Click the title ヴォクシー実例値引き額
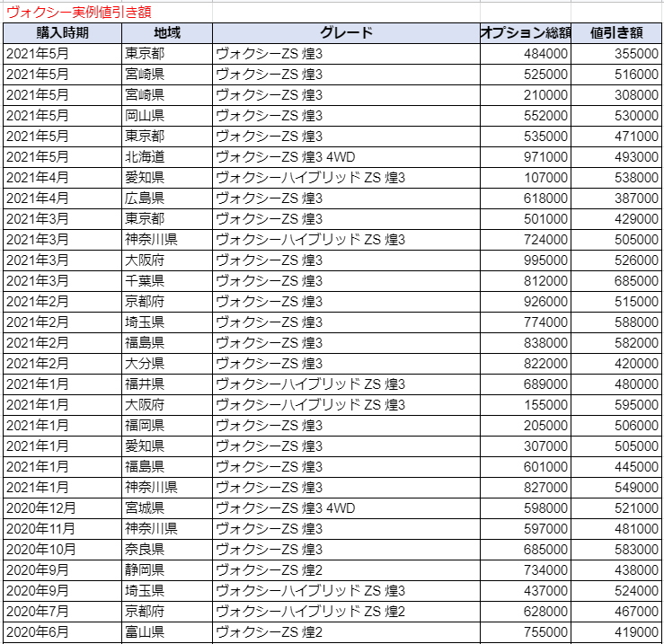Screen dimensions: 664x644 pos(79,13)
